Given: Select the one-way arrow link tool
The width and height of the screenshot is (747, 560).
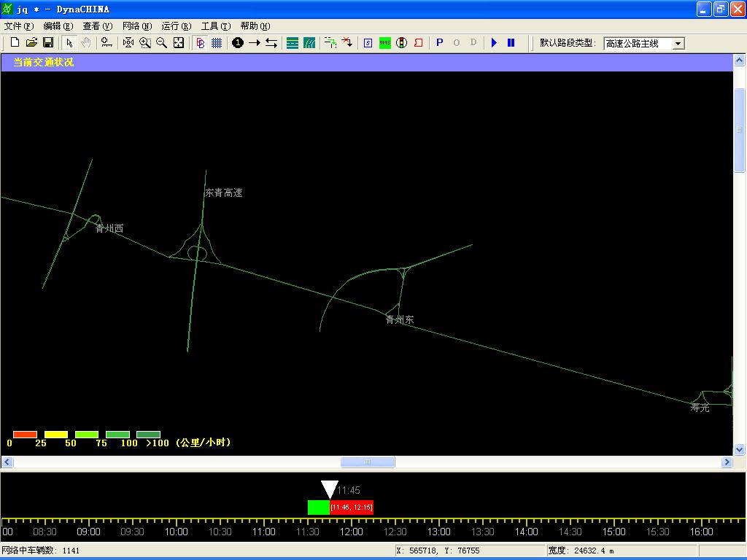Looking at the screenshot, I should pyautogui.click(x=255, y=43).
